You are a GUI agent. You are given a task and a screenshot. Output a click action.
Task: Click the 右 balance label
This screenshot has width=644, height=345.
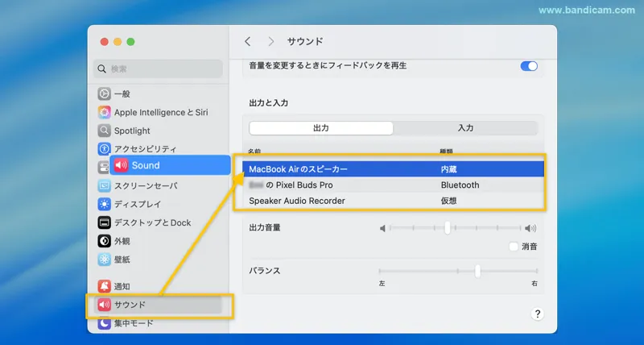pyautogui.click(x=535, y=283)
